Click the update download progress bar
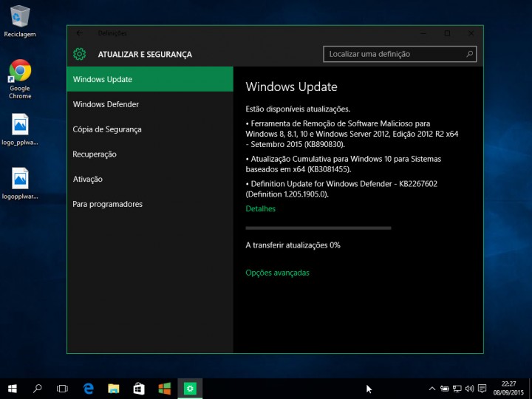532x399 pixels. coord(318,228)
